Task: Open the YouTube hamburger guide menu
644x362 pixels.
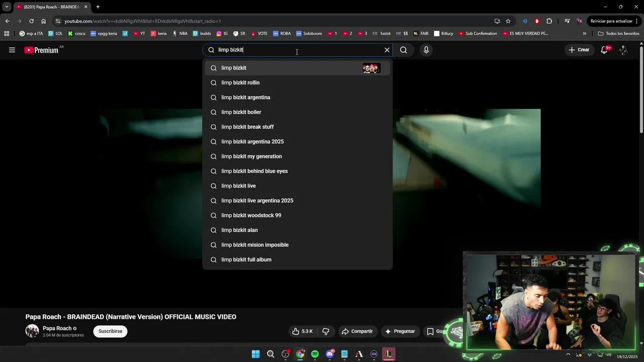Action: click(12, 50)
